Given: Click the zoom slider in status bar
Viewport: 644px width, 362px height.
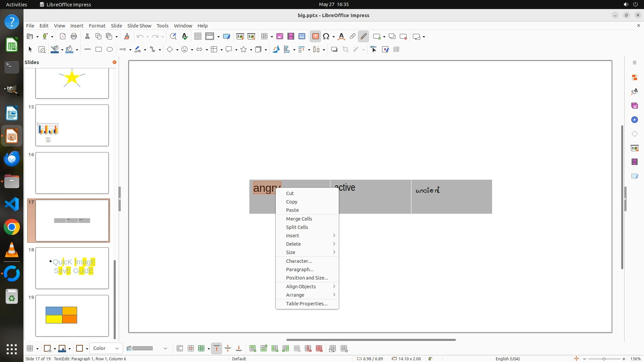Looking at the screenshot, I should (x=604, y=359).
